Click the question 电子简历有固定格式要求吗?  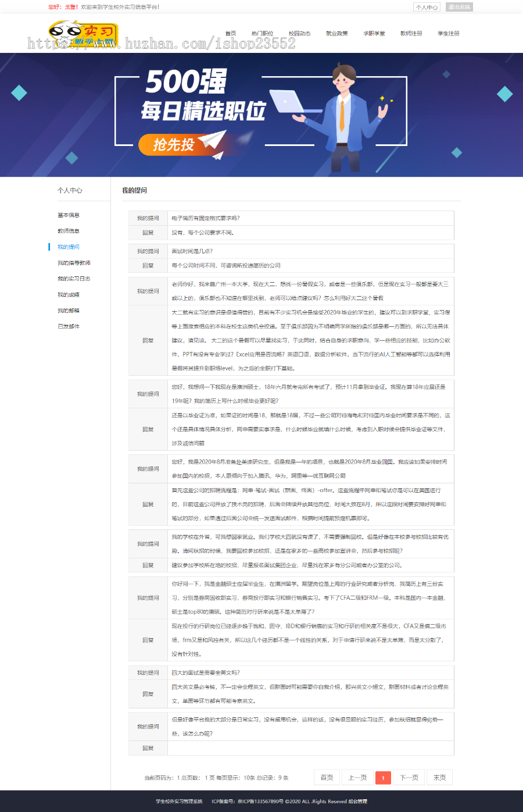(206, 218)
